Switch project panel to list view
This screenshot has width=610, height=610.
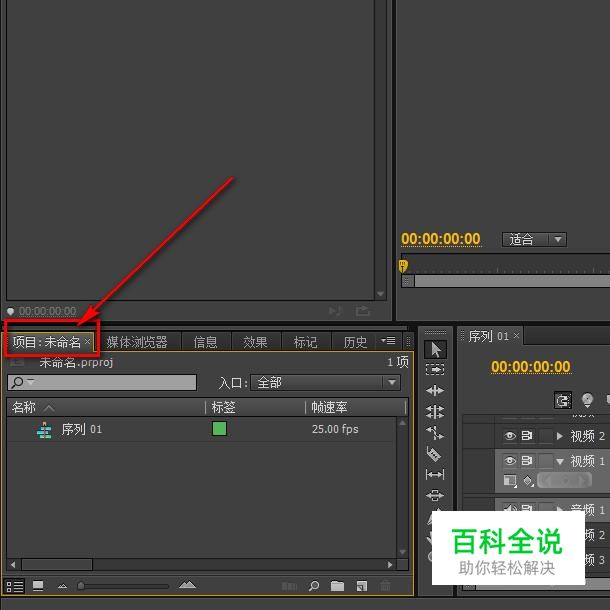pos(15,586)
